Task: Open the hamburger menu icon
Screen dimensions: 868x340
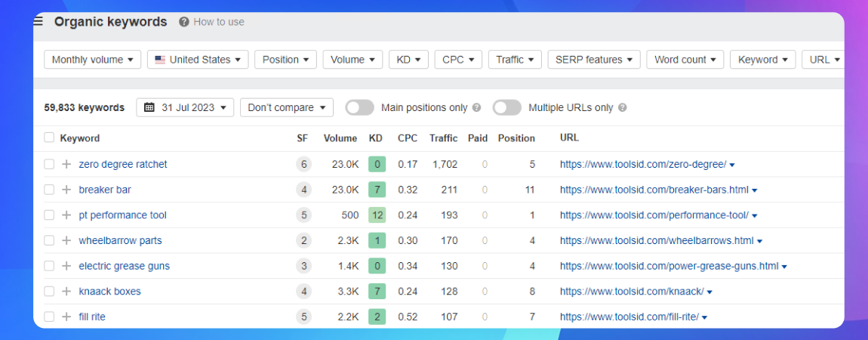Action: (38, 22)
